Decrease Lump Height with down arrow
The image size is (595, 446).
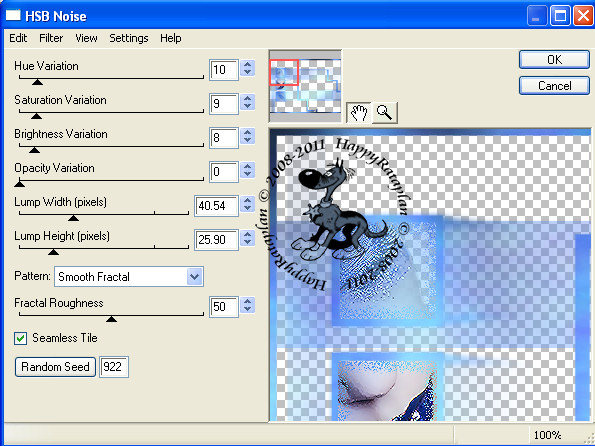coord(247,242)
